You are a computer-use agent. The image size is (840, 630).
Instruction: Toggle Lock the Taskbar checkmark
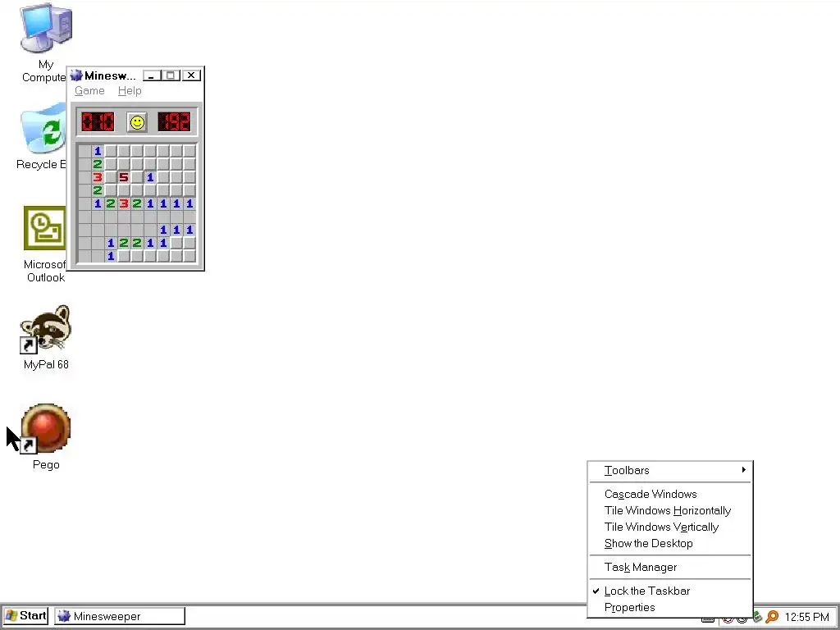tap(670, 591)
